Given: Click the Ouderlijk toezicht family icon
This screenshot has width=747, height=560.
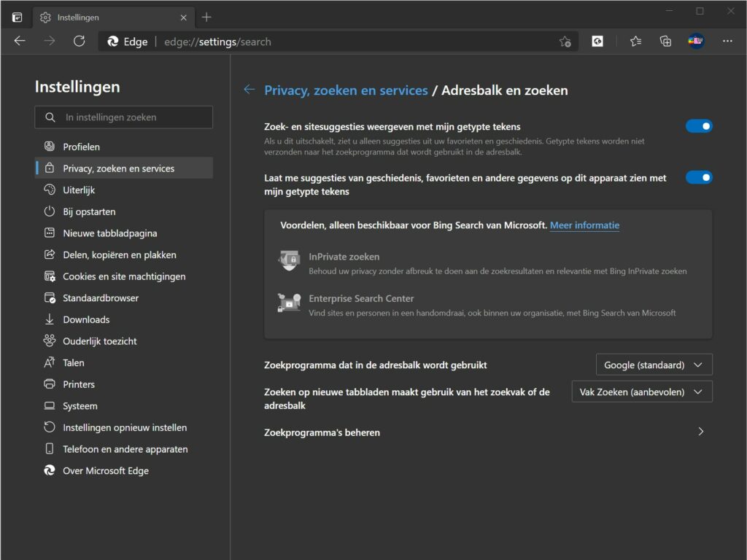Looking at the screenshot, I should [x=50, y=341].
